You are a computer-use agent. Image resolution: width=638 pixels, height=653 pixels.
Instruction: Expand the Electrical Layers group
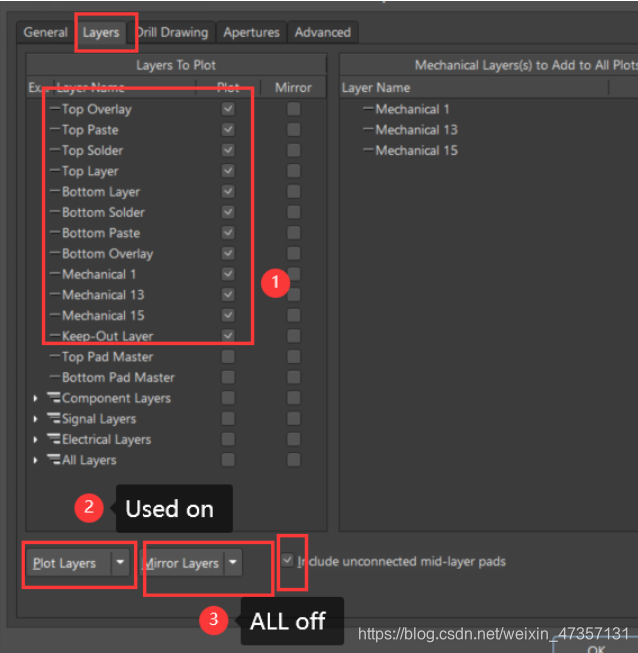coord(35,439)
